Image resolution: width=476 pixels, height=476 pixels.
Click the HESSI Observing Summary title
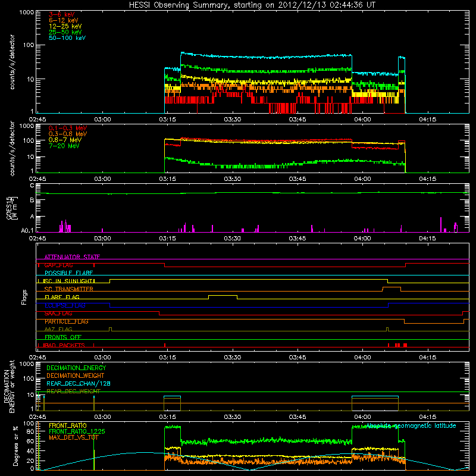pyautogui.click(x=252, y=5)
